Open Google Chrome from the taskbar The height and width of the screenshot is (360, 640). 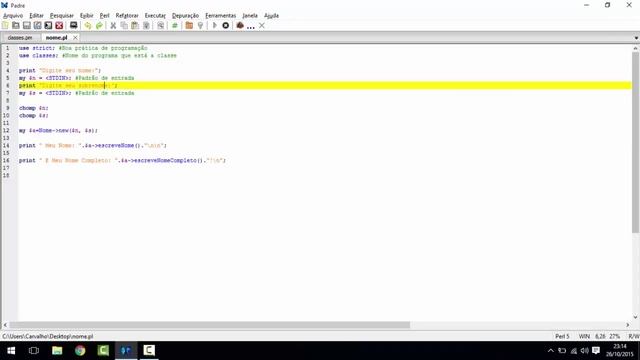point(80,351)
